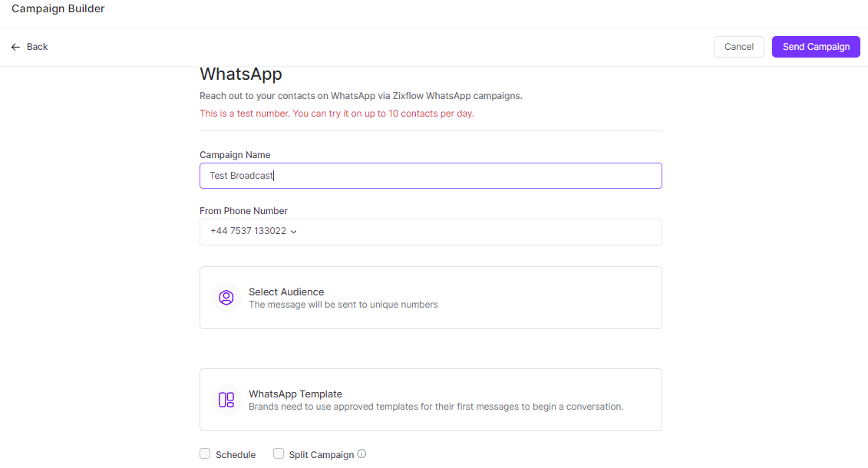Click the info icon beside Split Campaign
This screenshot has height=468, width=868.
point(361,453)
